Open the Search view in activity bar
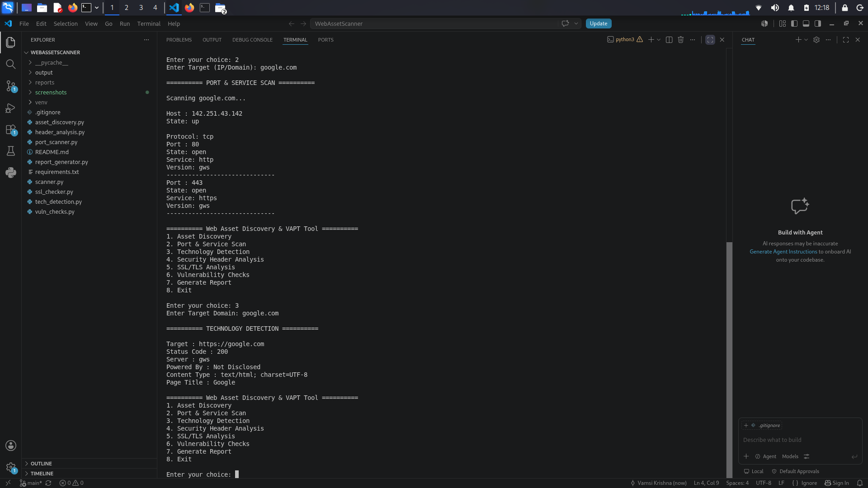The width and height of the screenshot is (868, 488). click(x=11, y=64)
